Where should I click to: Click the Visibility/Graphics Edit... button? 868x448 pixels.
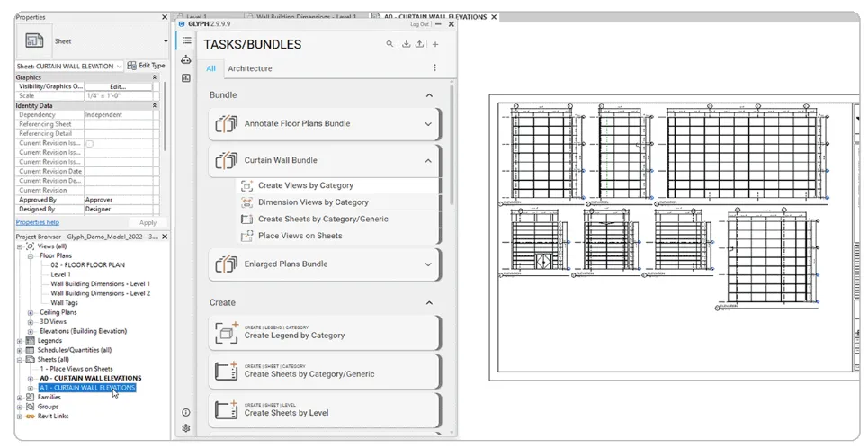point(118,86)
